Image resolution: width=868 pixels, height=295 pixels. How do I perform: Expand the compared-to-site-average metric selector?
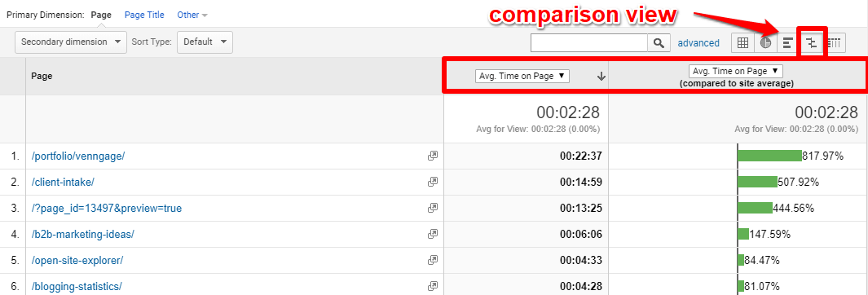(x=736, y=71)
